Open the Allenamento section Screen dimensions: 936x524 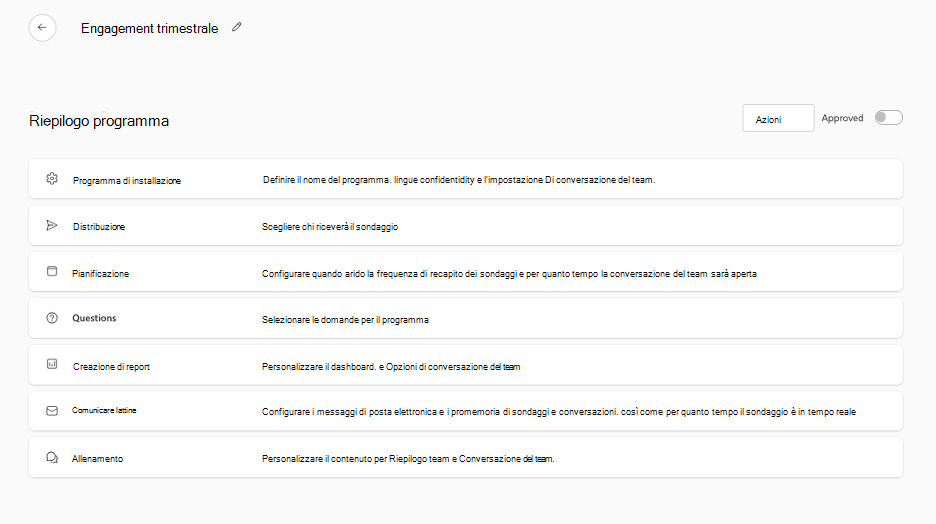[466, 457]
